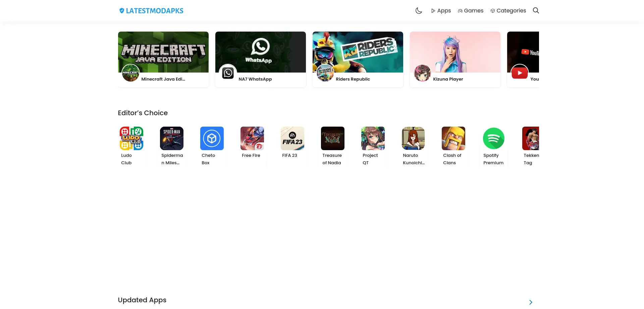
Task: Open the Apps menu item
Action: pos(441,11)
